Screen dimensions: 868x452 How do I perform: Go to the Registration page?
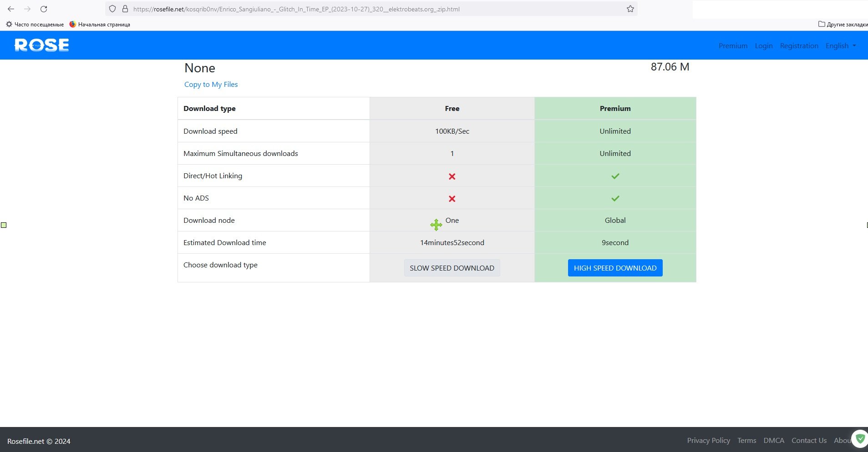pos(799,45)
